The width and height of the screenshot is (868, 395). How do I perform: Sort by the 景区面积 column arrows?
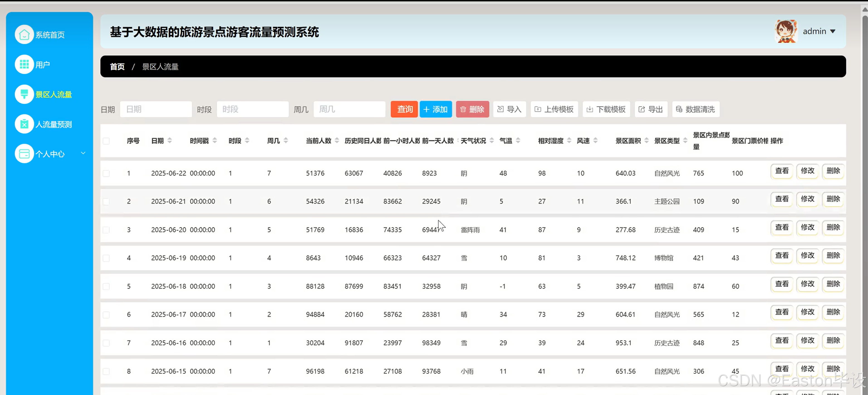[x=646, y=141]
